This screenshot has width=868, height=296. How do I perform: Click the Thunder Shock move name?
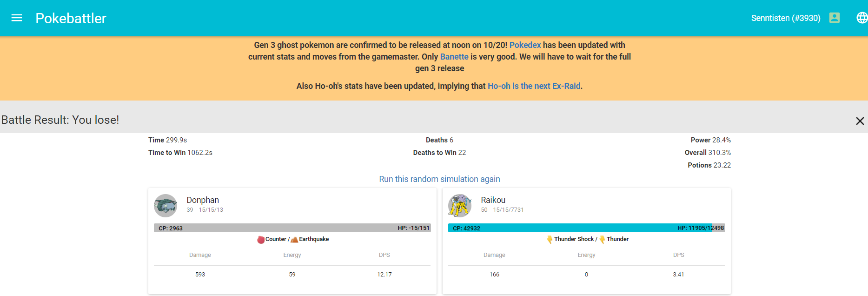(x=574, y=239)
